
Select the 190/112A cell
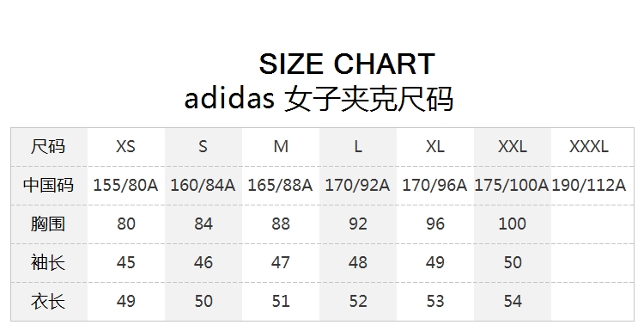click(x=589, y=185)
